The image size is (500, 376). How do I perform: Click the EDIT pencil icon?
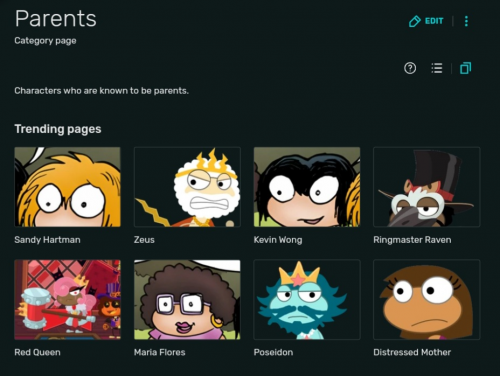click(x=414, y=21)
